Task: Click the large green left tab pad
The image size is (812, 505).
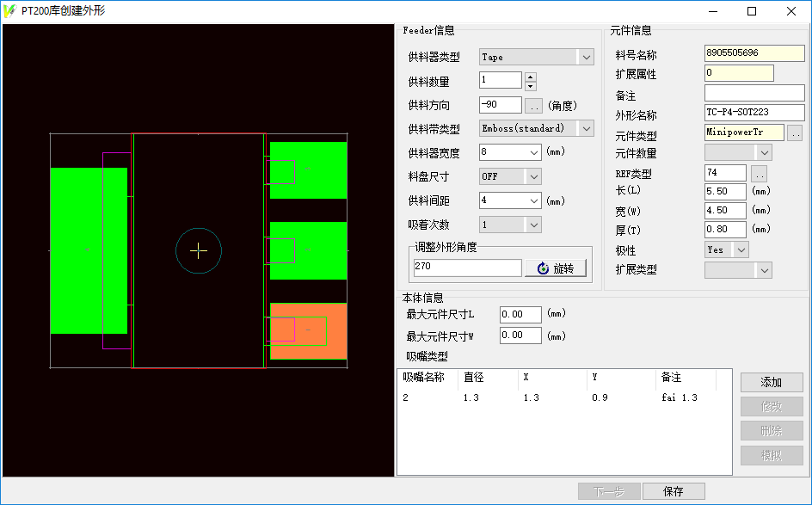Action: [89, 250]
